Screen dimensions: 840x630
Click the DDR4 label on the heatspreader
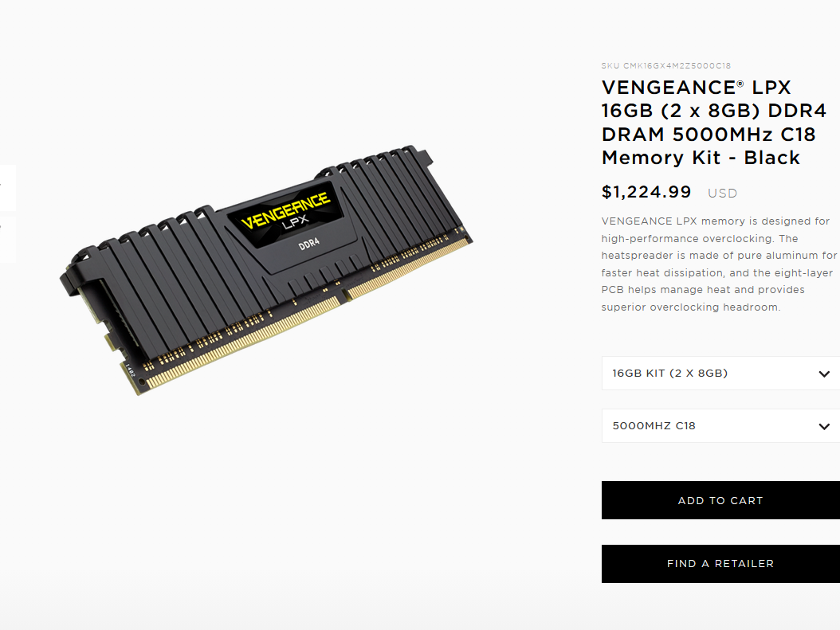309,244
